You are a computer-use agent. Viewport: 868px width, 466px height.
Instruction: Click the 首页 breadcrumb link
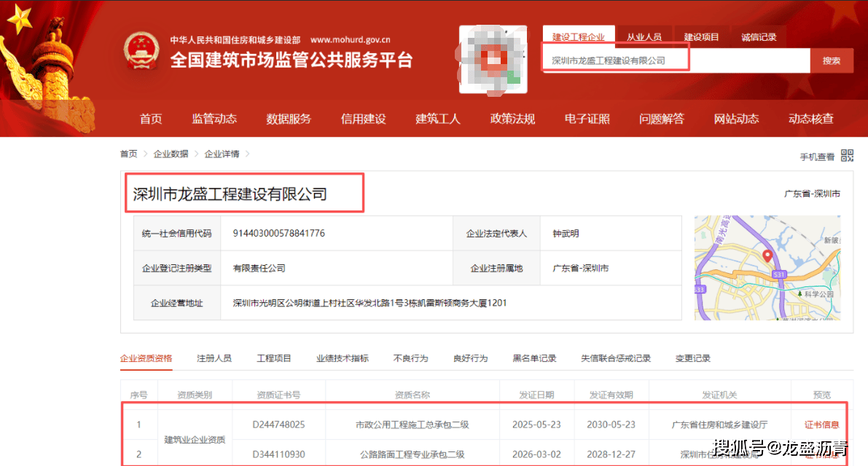click(x=128, y=154)
